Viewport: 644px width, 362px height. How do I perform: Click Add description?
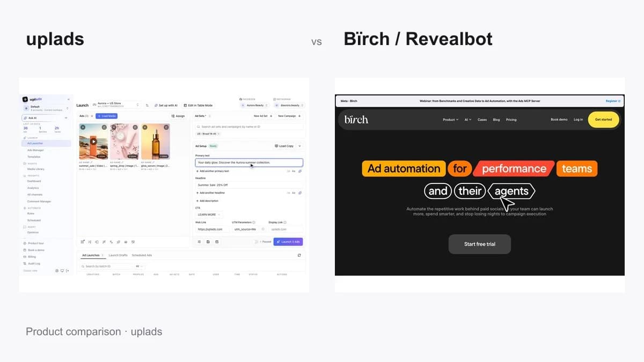207,201
